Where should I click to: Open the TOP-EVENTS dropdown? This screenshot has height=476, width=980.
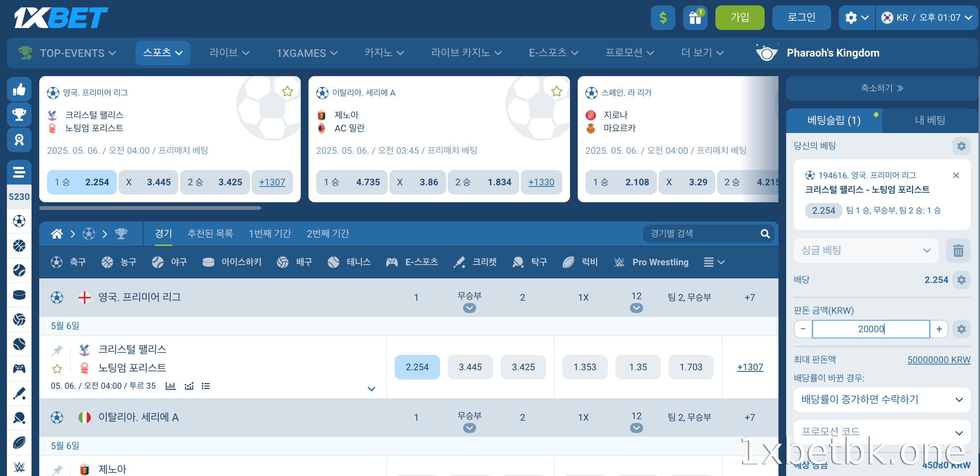coord(67,53)
